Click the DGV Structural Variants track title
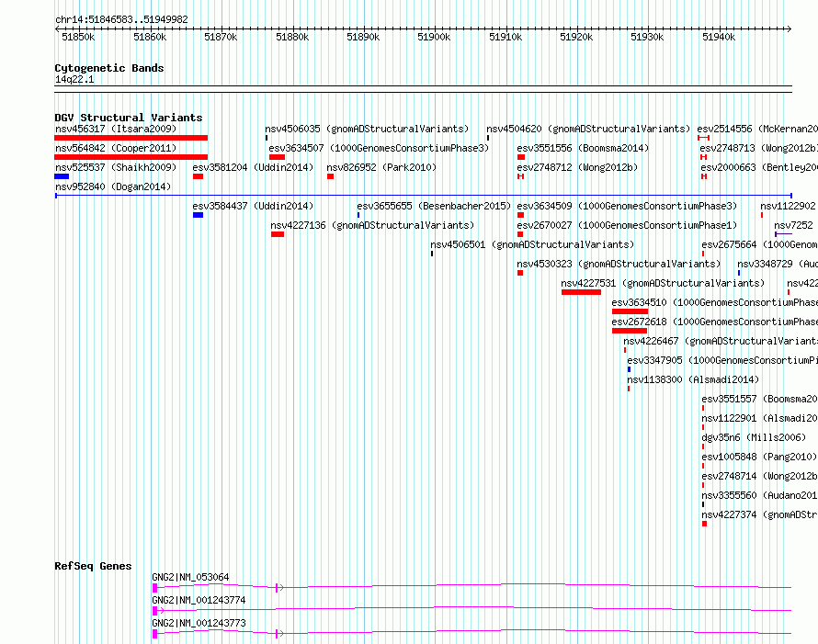 tap(129, 118)
